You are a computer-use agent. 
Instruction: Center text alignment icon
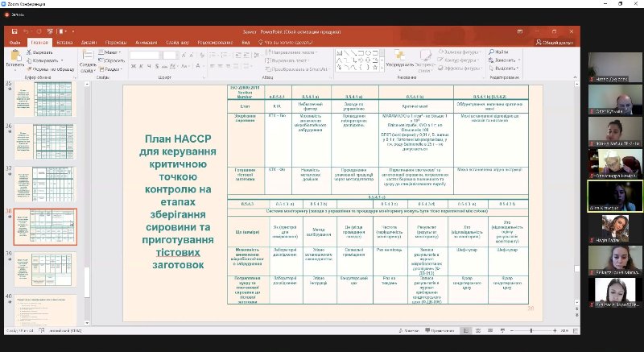pos(221,66)
